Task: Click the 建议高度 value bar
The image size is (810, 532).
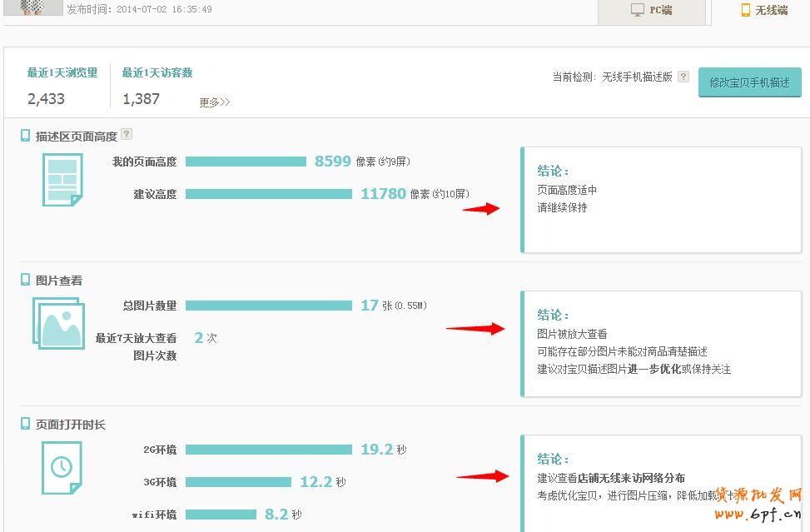Action: [271, 194]
